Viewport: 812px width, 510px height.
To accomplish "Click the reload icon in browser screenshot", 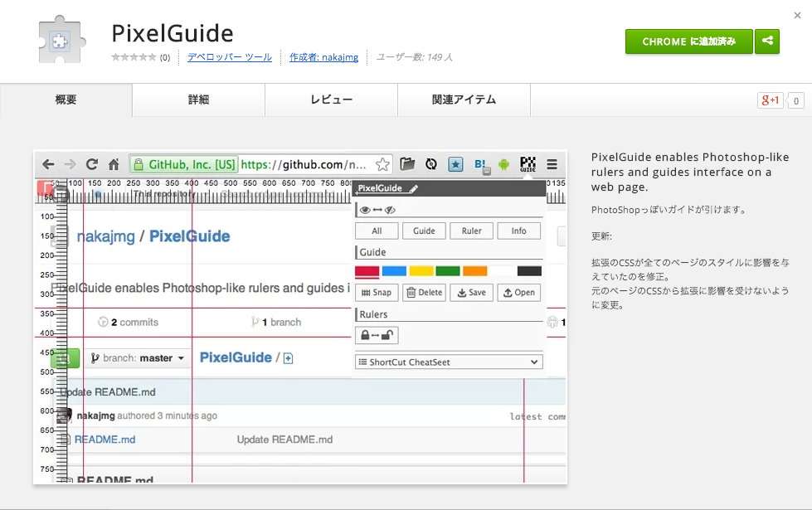I will [92, 164].
